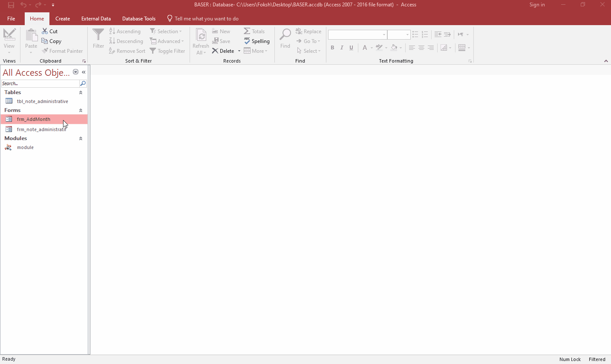Open the Delete dropdown arrow
The width and height of the screenshot is (611, 364).
pos(239,51)
